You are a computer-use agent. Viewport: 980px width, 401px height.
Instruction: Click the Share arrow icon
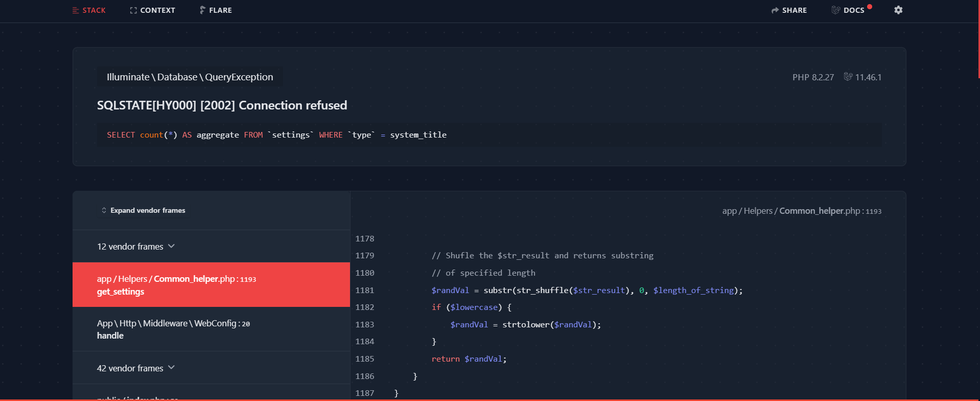[x=775, y=10]
